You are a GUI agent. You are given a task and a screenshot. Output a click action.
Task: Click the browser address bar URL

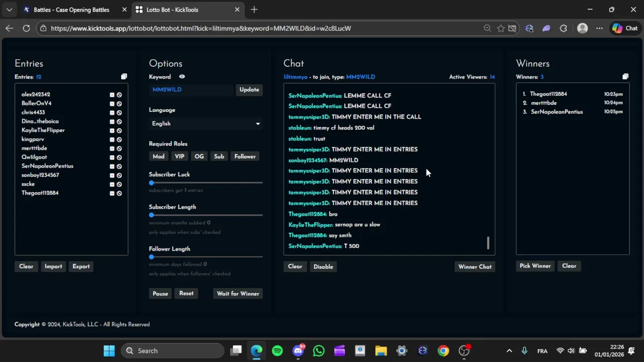pos(201,29)
